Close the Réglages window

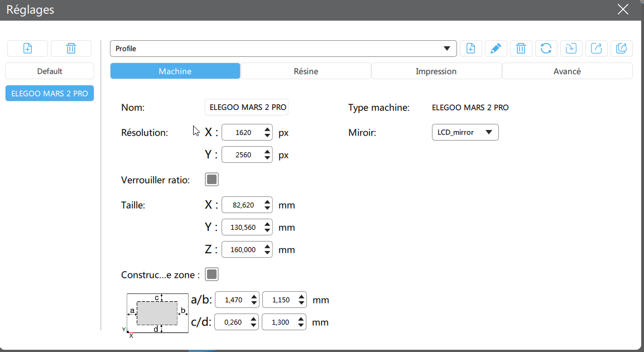coord(623,9)
